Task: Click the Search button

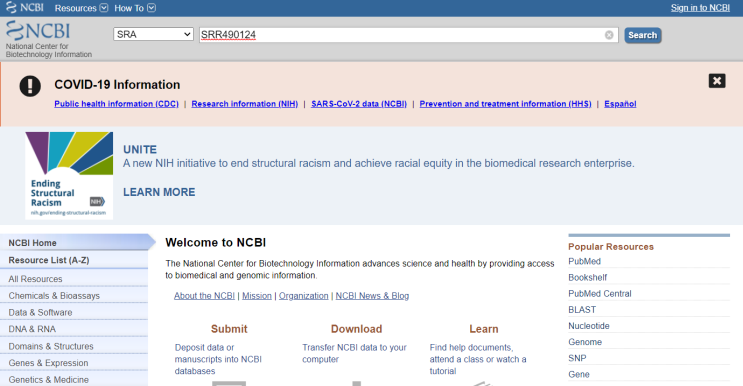Action: [x=643, y=35]
